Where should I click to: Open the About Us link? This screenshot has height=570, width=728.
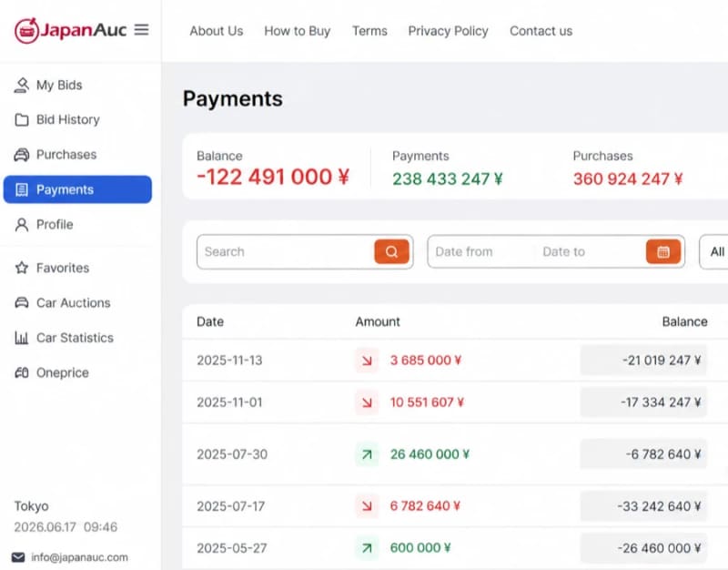pyautogui.click(x=217, y=31)
